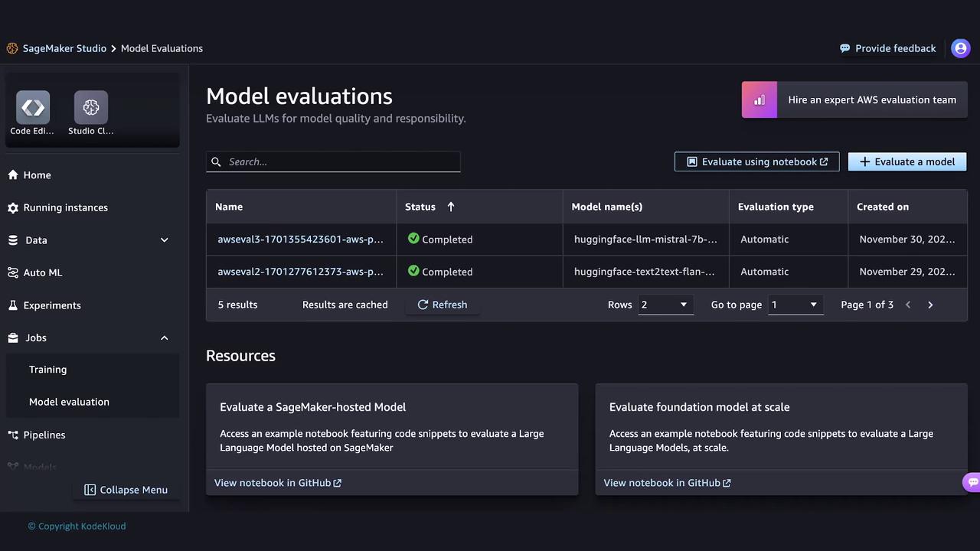Viewport: 980px width, 551px height.
Task: Open the Studio Classic app icon
Action: [x=91, y=108]
